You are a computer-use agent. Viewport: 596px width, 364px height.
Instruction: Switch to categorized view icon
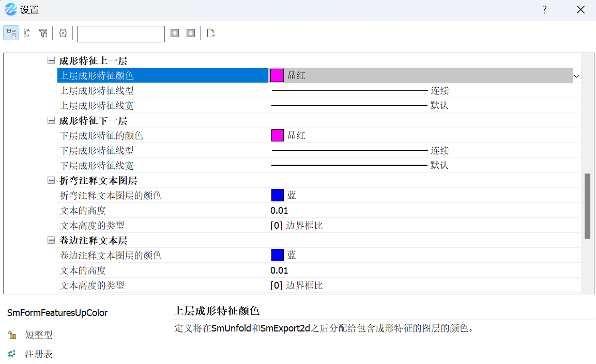(x=11, y=34)
